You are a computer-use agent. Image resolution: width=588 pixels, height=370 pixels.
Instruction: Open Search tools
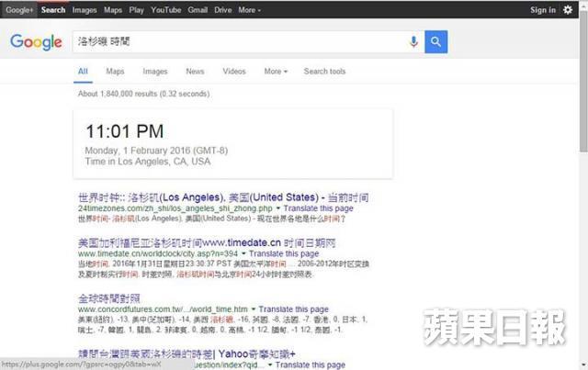[x=324, y=72]
